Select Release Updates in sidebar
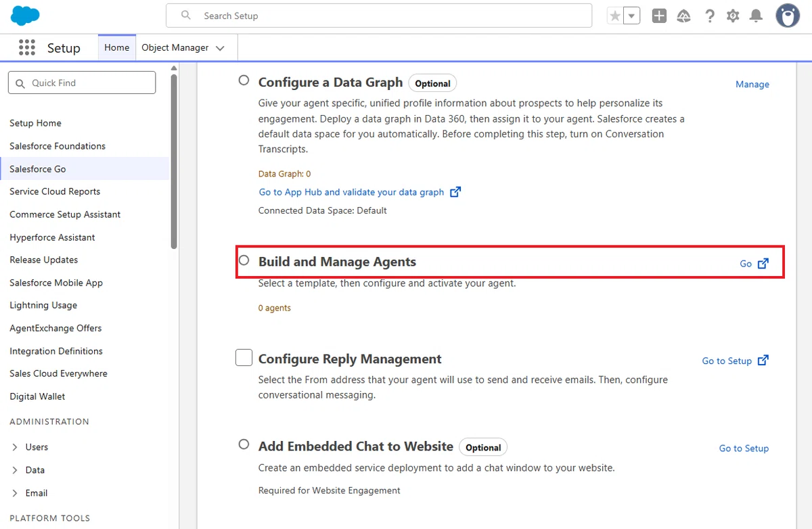Image resolution: width=812 pixels, height=529 pixels. pyautogui.click(x=43, y=260)
